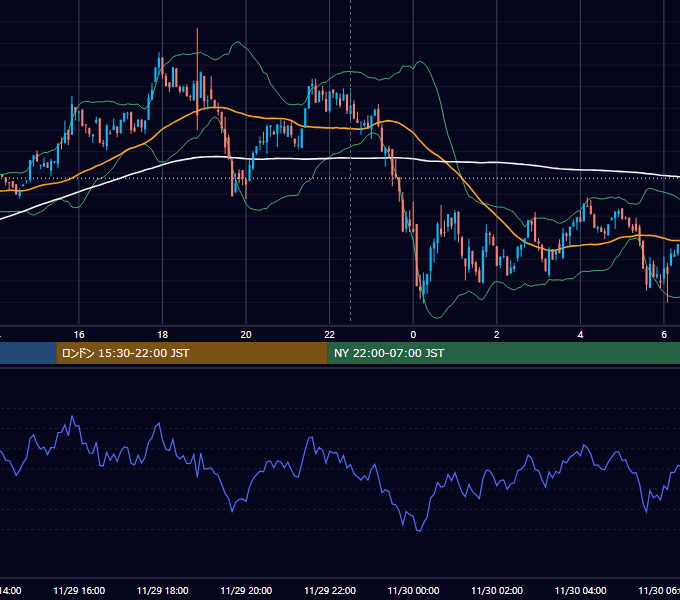Image resolution: width=680 pixels, height=600 pixels.
Task: Click the hour label 22 on time axis
Action: coord(330,335)
